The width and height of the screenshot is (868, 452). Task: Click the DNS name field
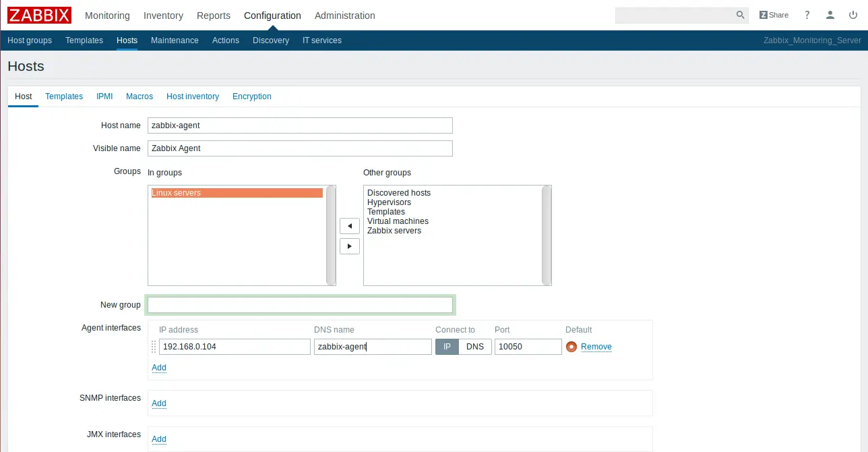(373, 347)
